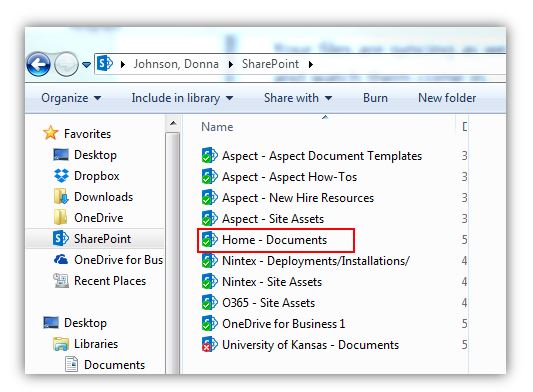
Task: Click synced icon of Aspect How-Tos
Action: 209,176
